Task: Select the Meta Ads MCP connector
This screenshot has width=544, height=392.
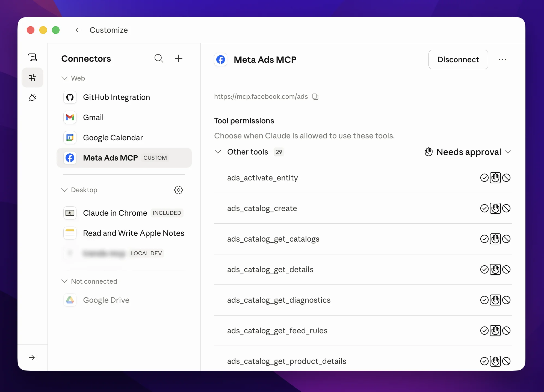Action: pyautogui.click(x=124, y=158)
